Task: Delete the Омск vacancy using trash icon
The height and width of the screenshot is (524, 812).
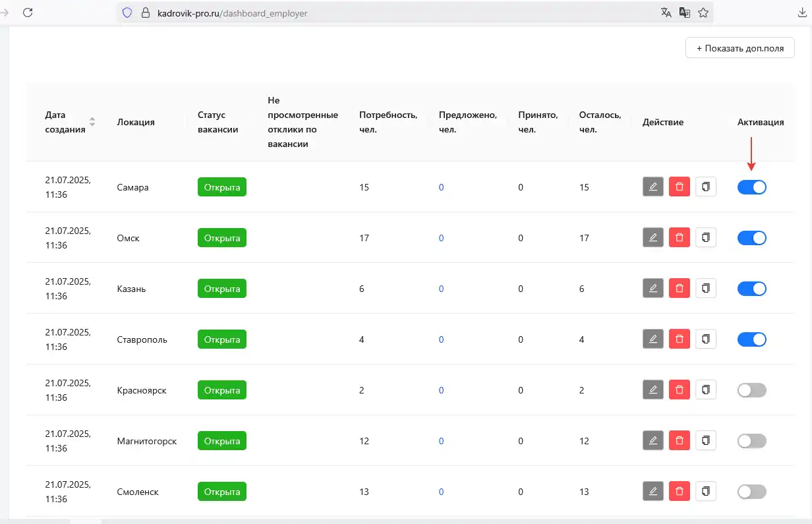Action: pyautogui.click(x=679, y=238)
